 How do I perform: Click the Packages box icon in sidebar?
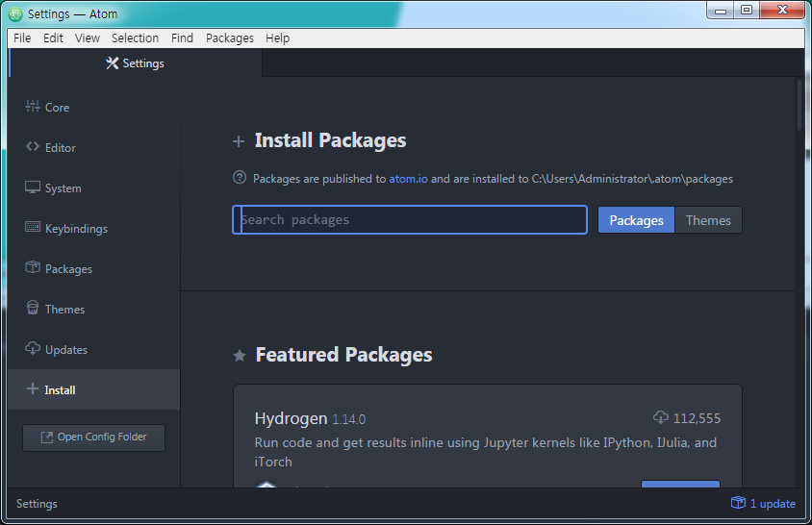[x=32, y=267]
